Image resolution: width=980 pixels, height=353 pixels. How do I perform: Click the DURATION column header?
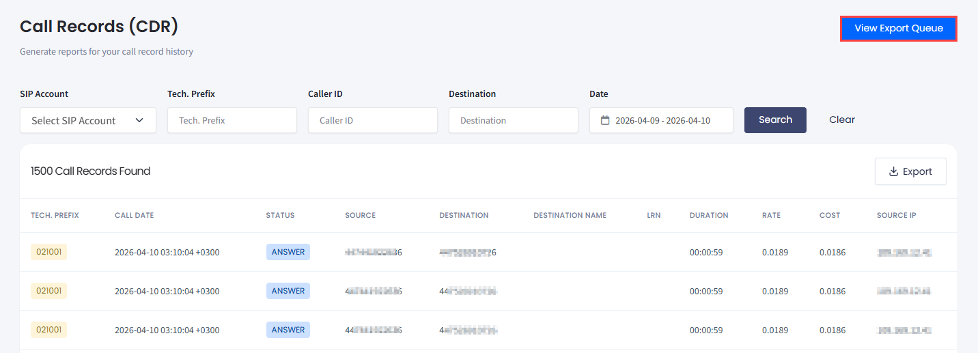pyautogui.click(x=709, y=215)
